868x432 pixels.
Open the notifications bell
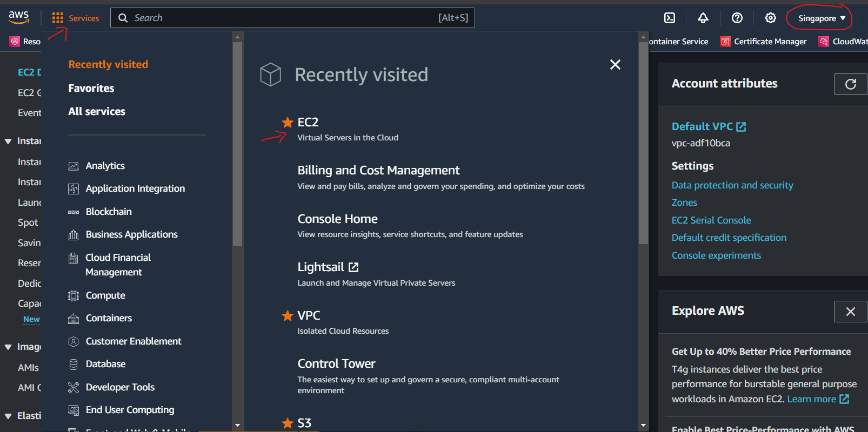pos(703,18)
